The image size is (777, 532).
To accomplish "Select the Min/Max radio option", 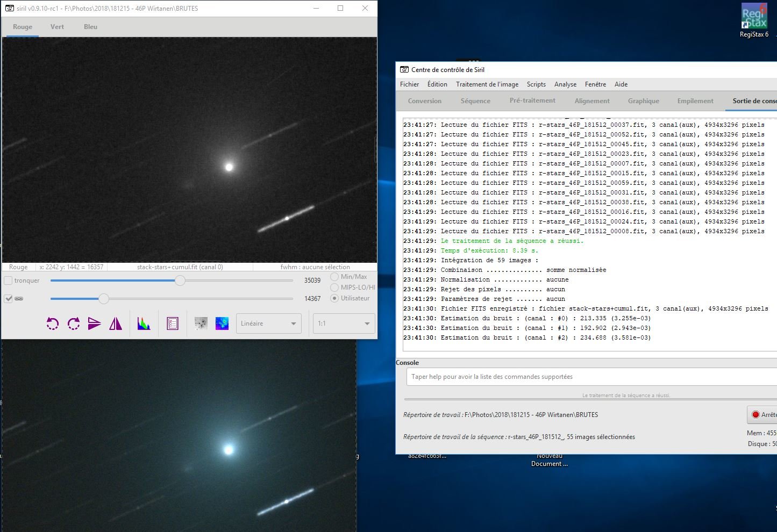I will tap(334, 277).
